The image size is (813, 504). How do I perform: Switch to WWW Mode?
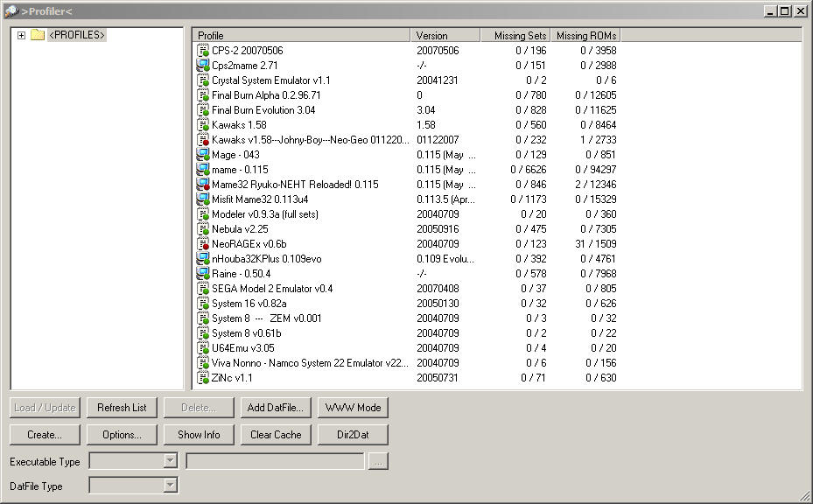click(x=353, y=408)
